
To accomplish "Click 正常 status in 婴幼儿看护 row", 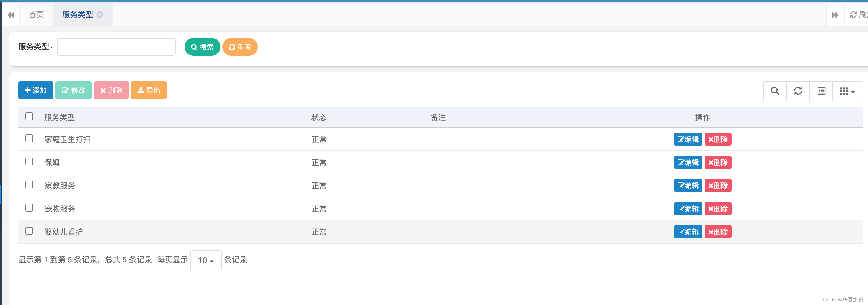I will [x=319, y=232].
